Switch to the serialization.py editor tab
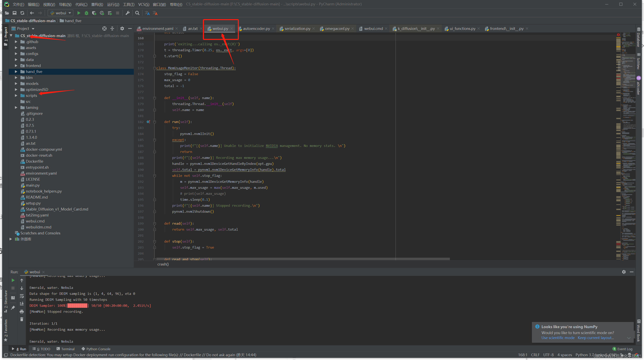This screenshot has height=360, width=644. pos(298,28)
